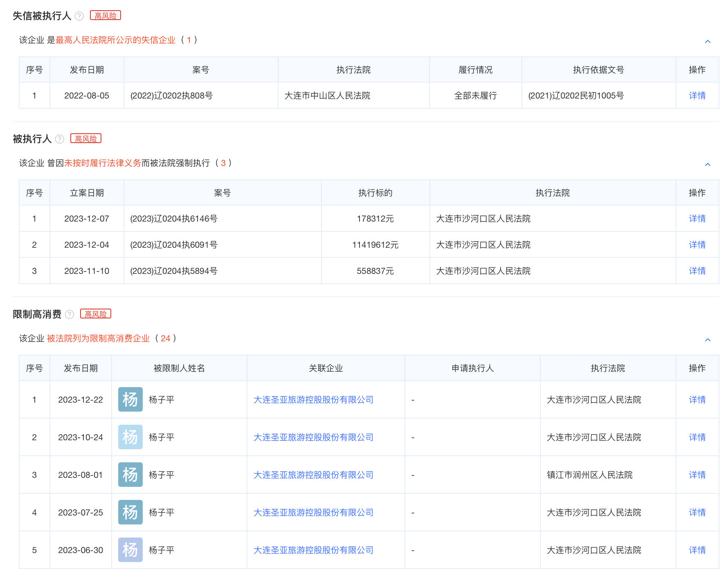Open 详情 for 2023-10-24 consumption restriction

click(x=697, y=437)
